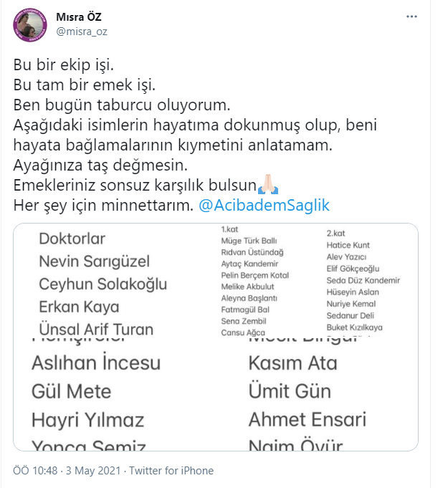Screen dimensions: 448x488
Task: Click Mısra ÖZ's profile avatar
Action: point(29,26)
